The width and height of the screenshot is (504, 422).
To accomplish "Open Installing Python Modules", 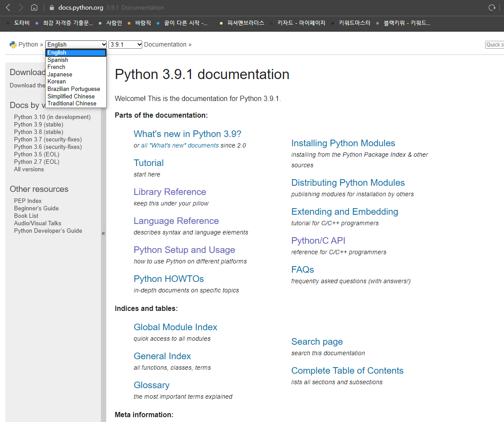I will pos(343,143).
